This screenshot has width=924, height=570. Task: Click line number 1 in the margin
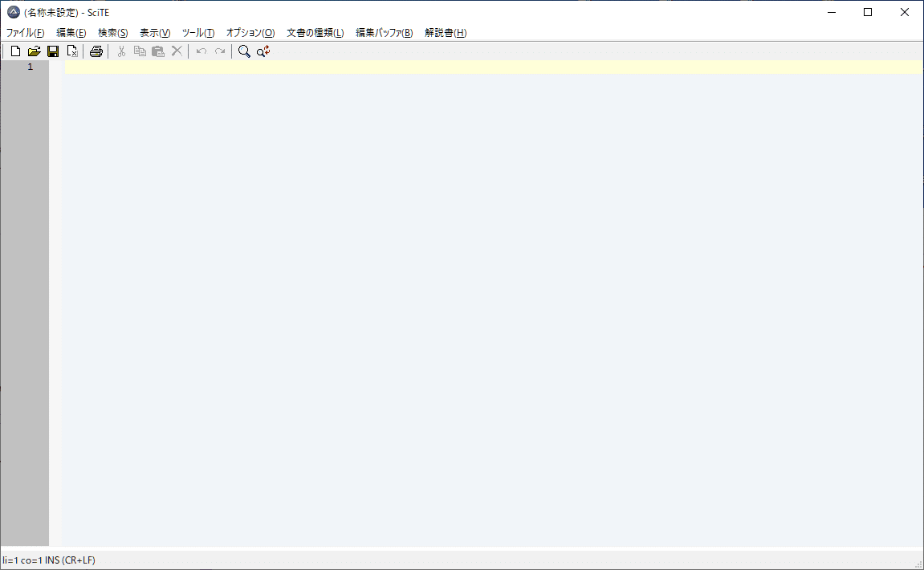click(x=30, y=67)
